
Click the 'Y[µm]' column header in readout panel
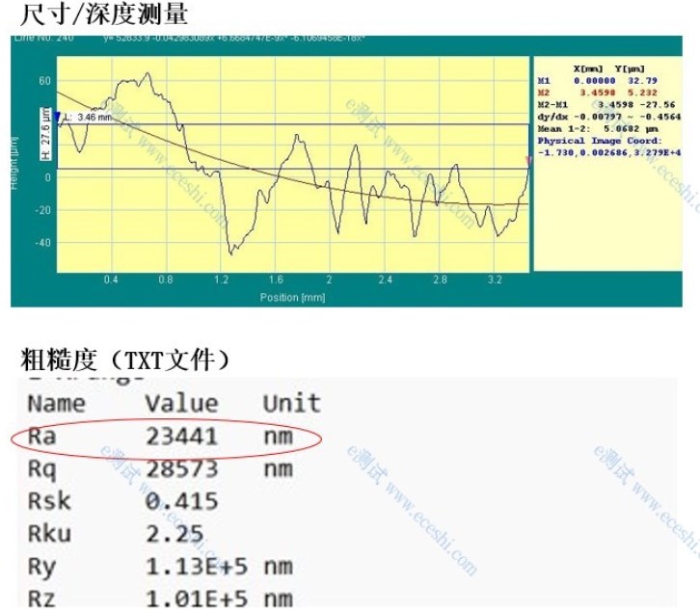click(630, 68)
